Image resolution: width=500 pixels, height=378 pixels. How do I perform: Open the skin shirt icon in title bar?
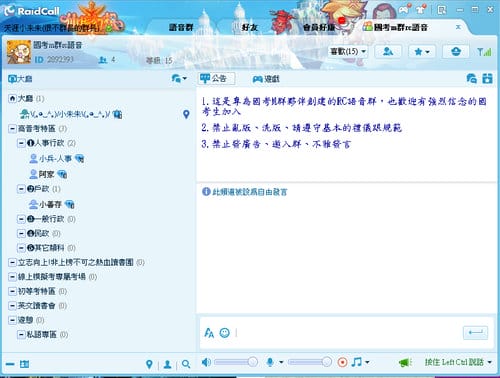pos(421,9)
